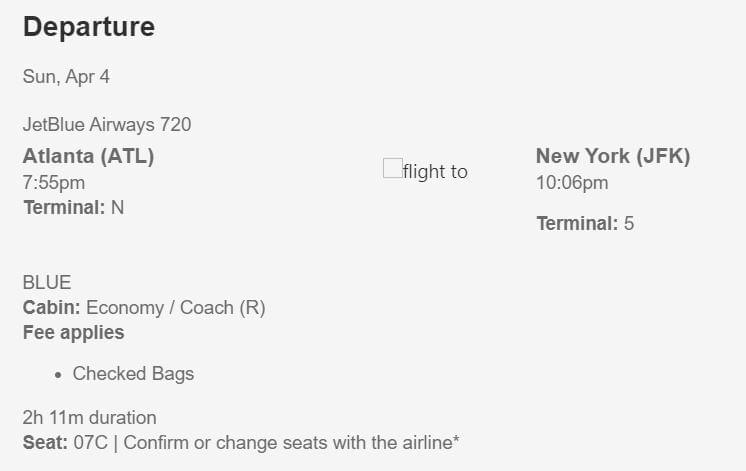
Task: Click the Terminal: N text
Action: click(x=74, y=207)
